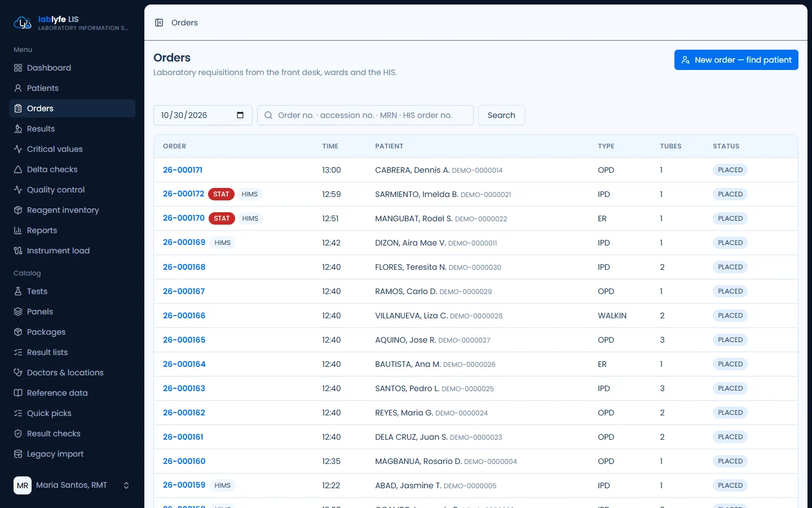812x508 pixels.
Task: Click the Panels layers icon
Action: click(x=18, y=312)
